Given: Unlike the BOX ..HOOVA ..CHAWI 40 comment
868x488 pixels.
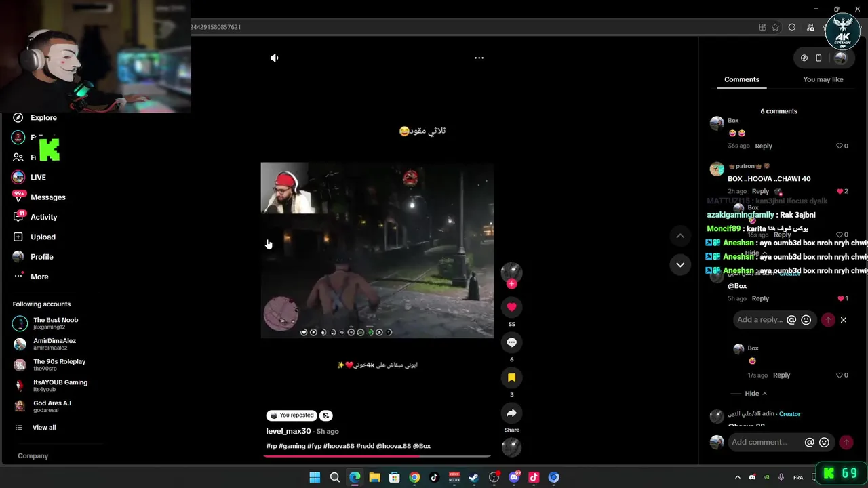Looking at the screenshot, I should click(x=840, y=191).
